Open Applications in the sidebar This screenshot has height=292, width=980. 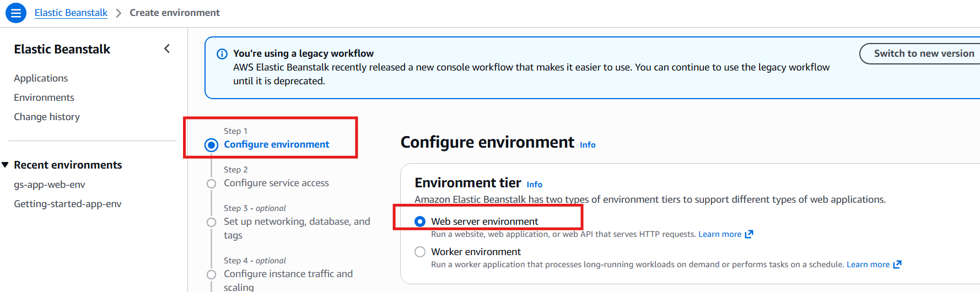pos(41,78)
